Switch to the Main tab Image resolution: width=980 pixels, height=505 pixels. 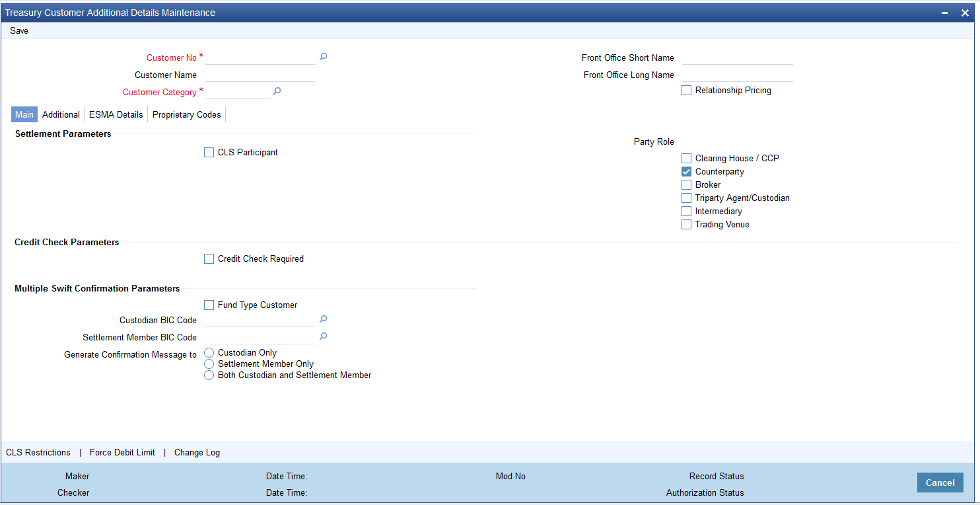(x=24, y=114)
